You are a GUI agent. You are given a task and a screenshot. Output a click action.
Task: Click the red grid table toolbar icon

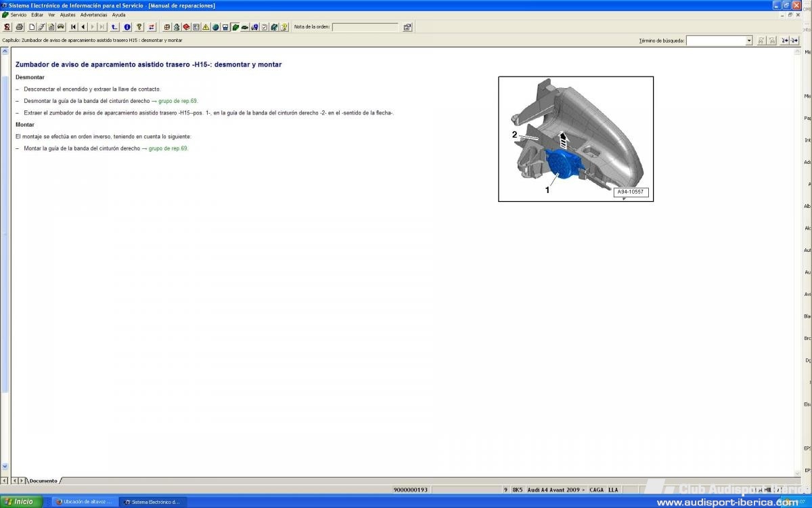pyautogui.click(x=167, y=27)
